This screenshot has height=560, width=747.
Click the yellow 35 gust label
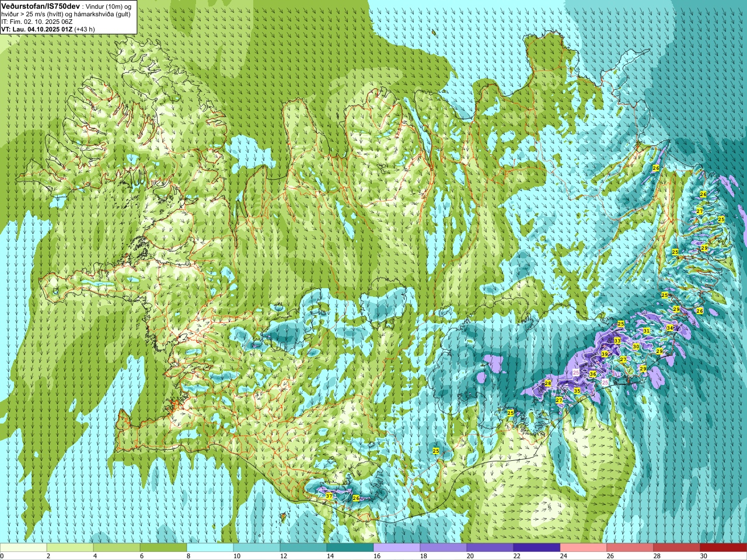577,391
